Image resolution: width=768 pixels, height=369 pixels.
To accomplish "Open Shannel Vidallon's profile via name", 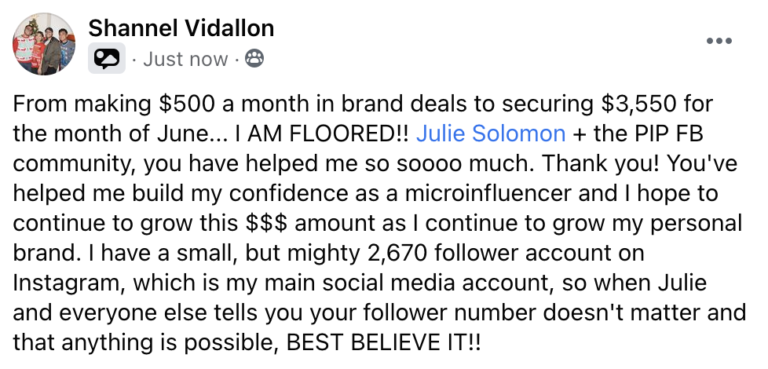I will point(181,28).
